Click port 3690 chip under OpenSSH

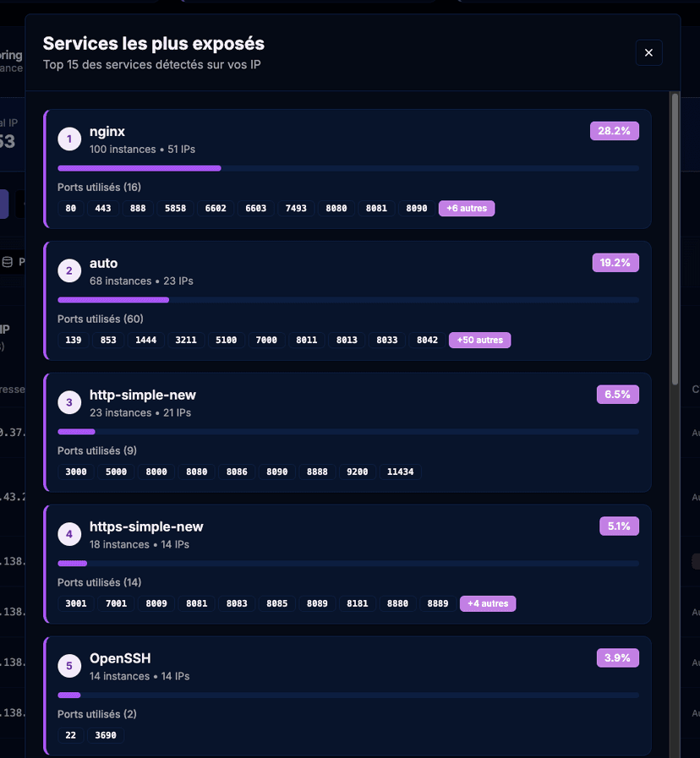[x=105, y=735]
